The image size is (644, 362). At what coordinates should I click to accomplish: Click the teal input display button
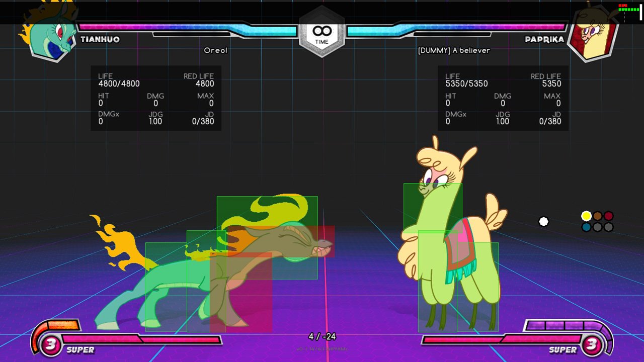(586, 227)
